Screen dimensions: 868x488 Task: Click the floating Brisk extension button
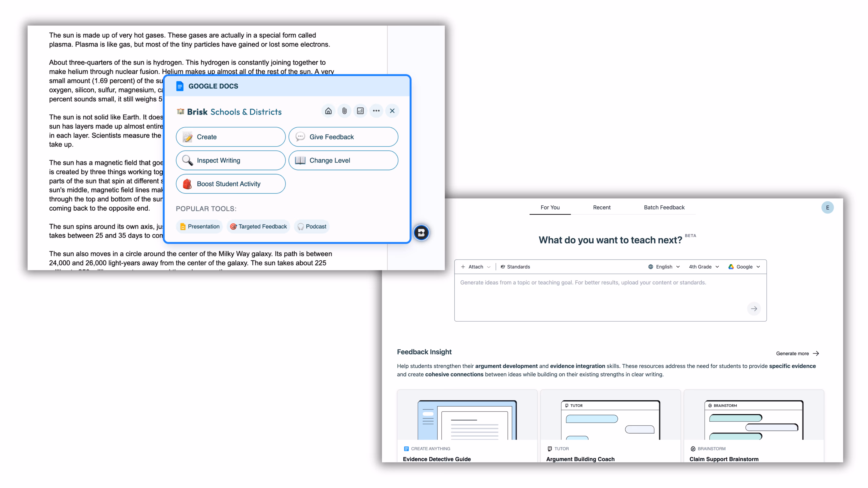(x=421, y=232)
